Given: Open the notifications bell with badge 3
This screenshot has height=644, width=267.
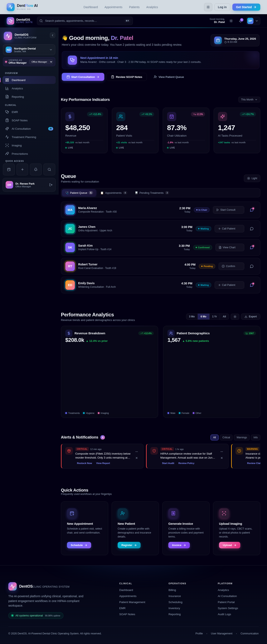Looking at the screenshot, I should click(240, 21).
